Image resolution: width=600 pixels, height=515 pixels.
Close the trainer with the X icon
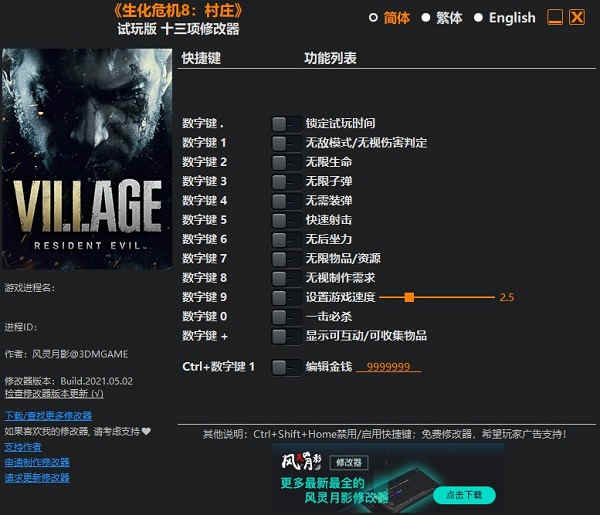click(577, 17)
